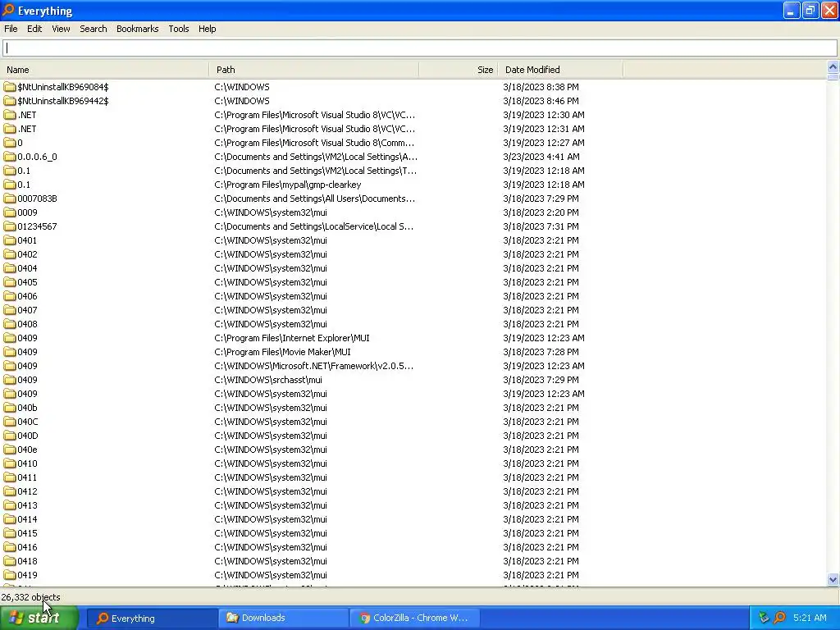The height and width of the screenshot is (630, 840).
Task: Switch to ColorZilla Chrome taskbar window
Action: click(414, 619)
